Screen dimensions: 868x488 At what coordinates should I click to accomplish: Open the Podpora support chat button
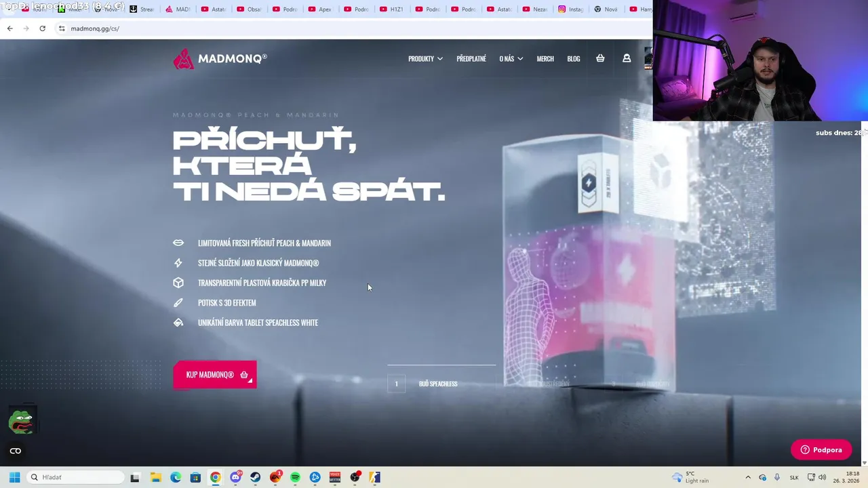click(x=821, y=450)
